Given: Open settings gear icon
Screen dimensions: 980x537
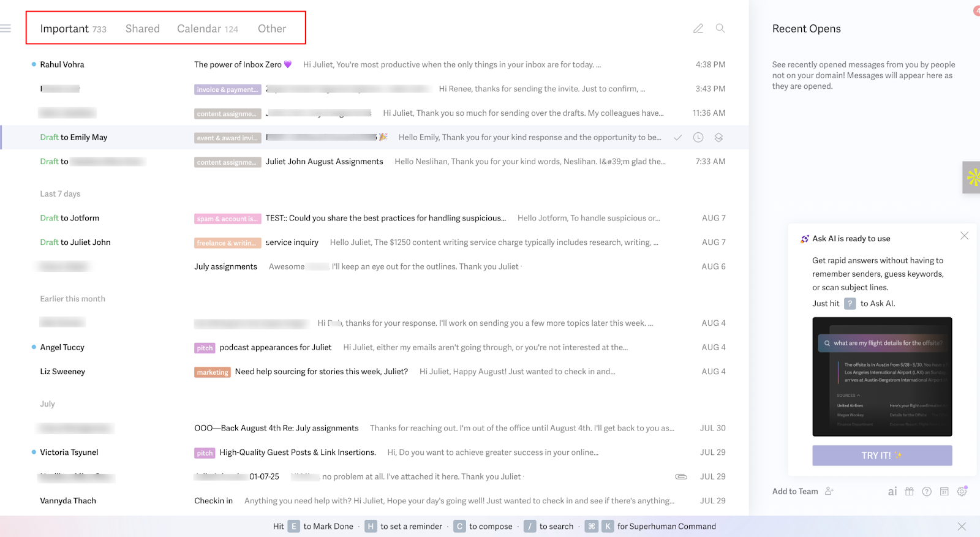Looking at the screenshot, I should (x=962, y=491).
